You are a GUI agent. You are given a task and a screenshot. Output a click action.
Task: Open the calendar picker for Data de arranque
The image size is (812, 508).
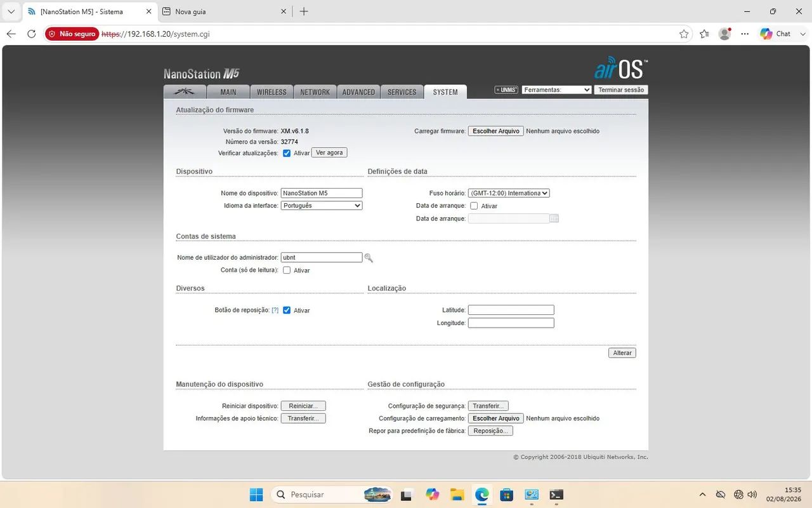[554, 218]
